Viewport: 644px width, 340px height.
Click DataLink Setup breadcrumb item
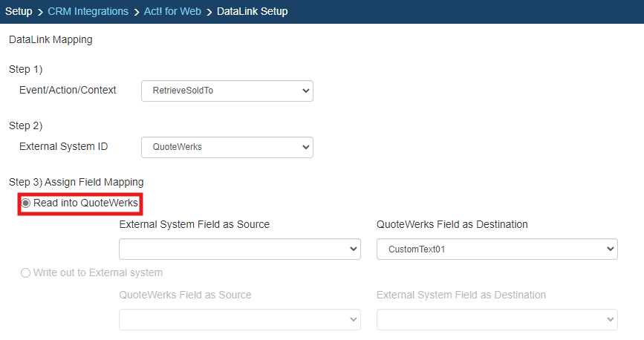click(252, 12)
